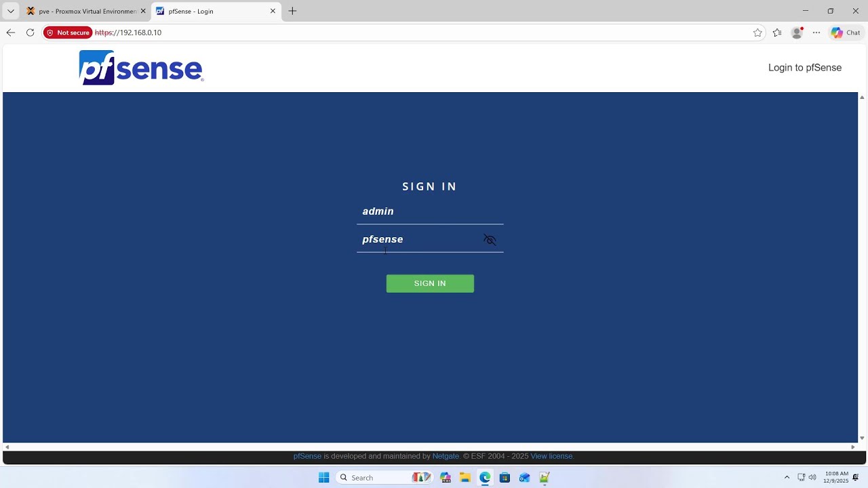The height and width of the screenshot is (488, 868).
Task: Open the Netgate link in footer
Action: click(x=446, y=456)
